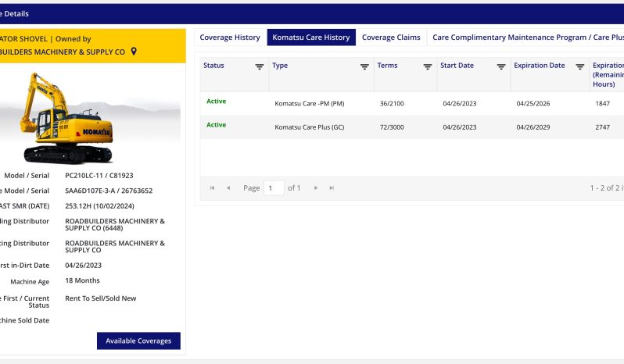This screenshot has width=624, height=364.
Task: Open the Terms column filter
Action: (x=428, y=66)
